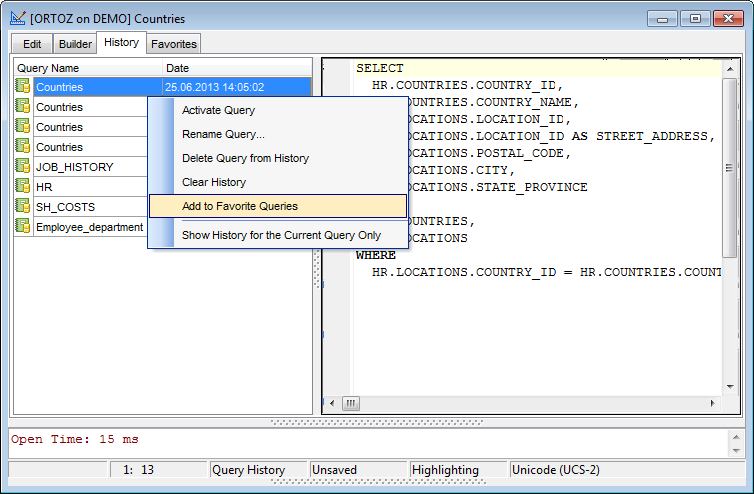Select the History tab

pos(121,42)
